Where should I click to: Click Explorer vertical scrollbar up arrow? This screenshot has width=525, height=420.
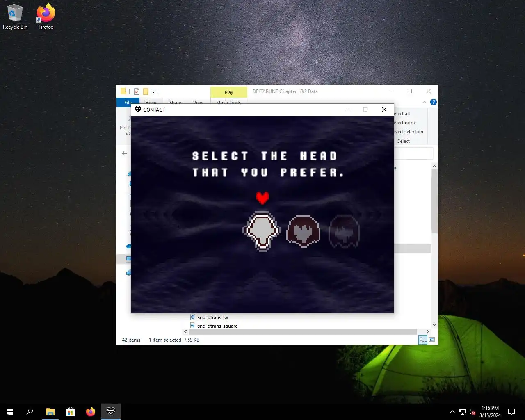pyautogui.click(x=434, y=166)
